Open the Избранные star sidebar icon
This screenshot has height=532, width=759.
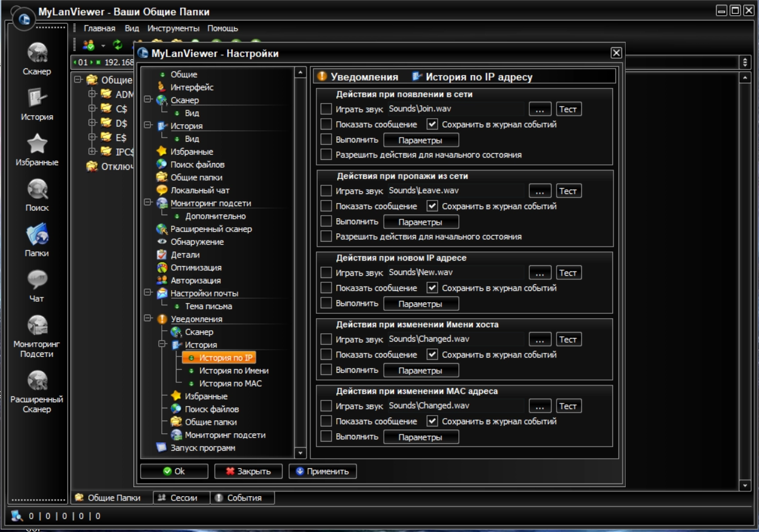[37, 149]
